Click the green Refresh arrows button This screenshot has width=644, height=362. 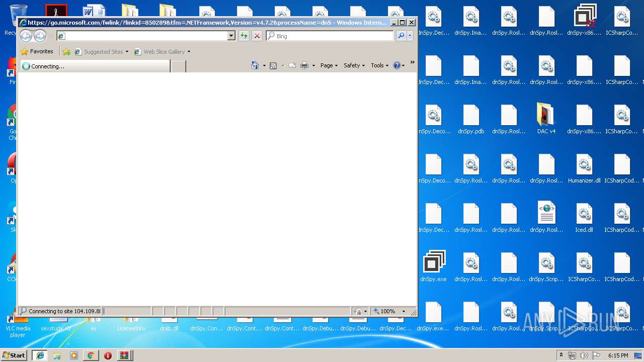click(x=244, y=36)
